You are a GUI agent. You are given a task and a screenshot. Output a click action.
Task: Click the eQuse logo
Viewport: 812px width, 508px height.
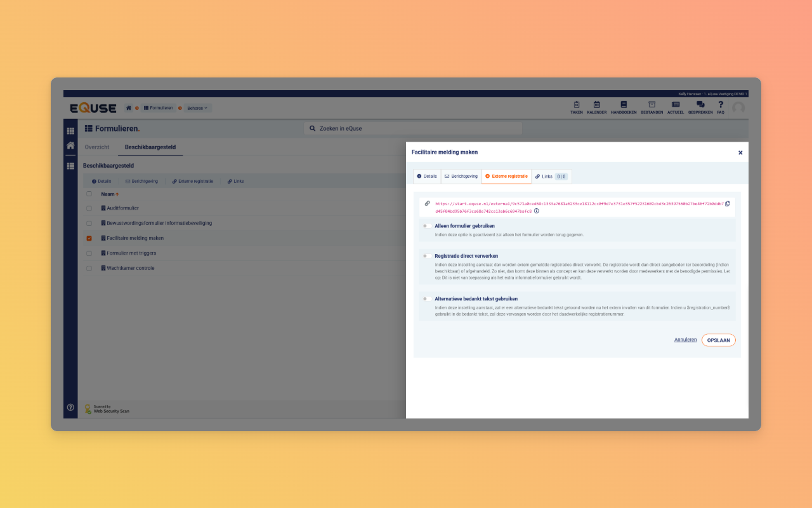(93, 108)
